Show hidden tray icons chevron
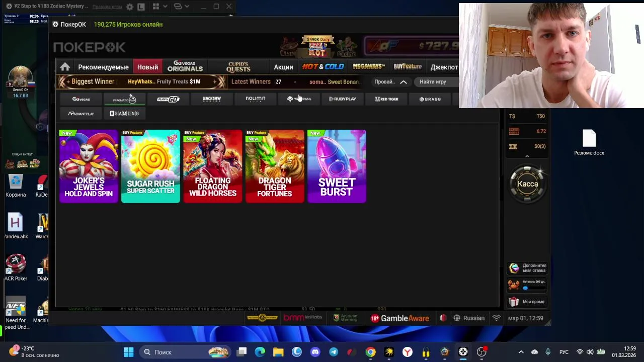The image size is (644, 362). pos(521,352)
